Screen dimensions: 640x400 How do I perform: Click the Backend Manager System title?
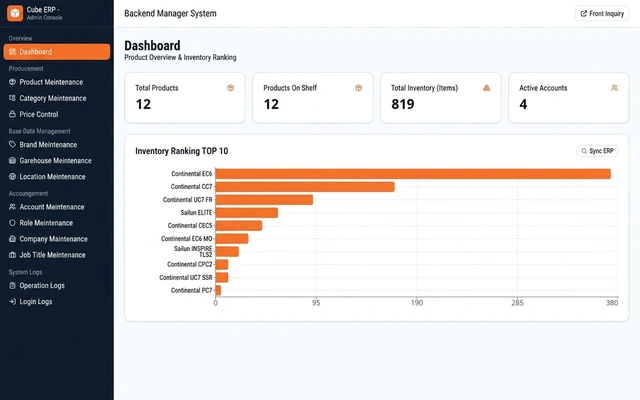point(170,13)
